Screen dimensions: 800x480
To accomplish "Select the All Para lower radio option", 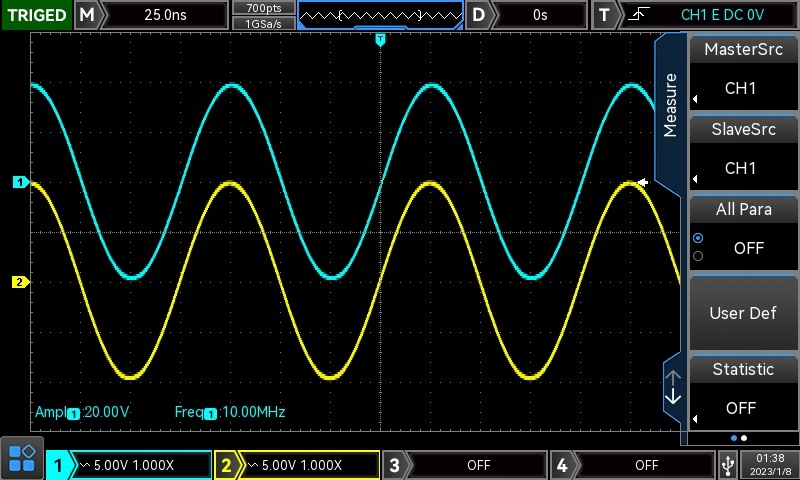I will (698, 256).
